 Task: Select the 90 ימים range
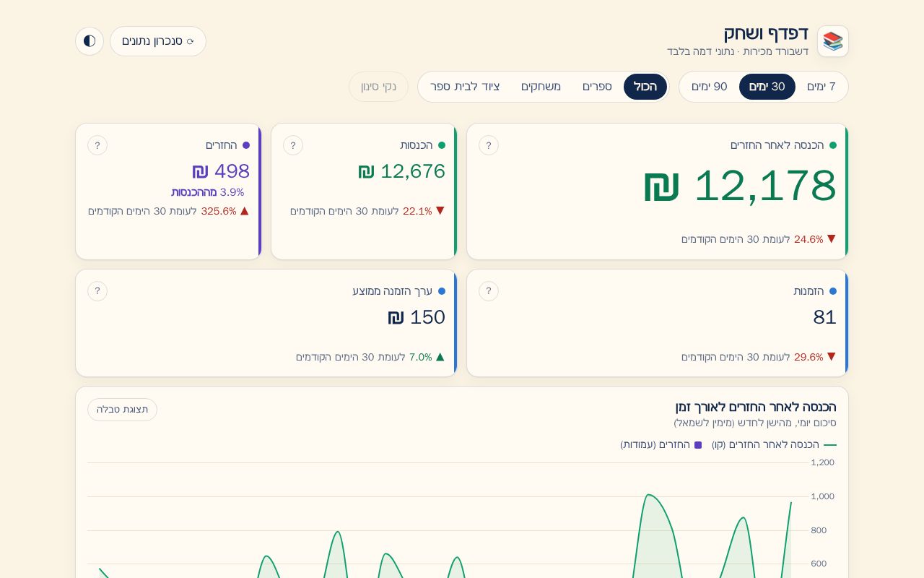click(x=710, y=87)
